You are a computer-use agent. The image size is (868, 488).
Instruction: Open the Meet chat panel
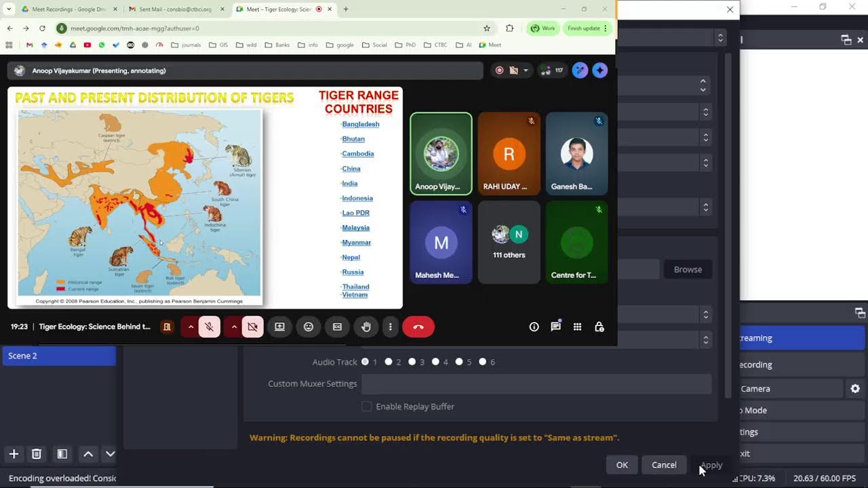coord(556,327)
